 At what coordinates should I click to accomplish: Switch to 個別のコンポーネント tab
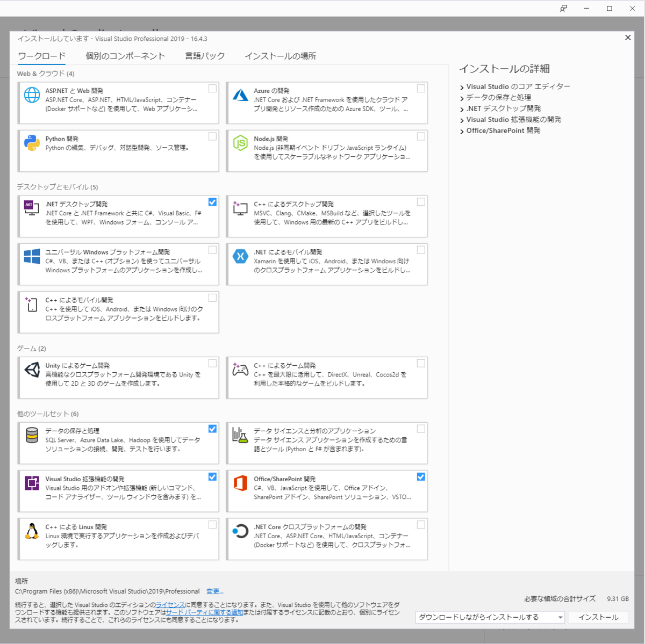pos(125,56)
